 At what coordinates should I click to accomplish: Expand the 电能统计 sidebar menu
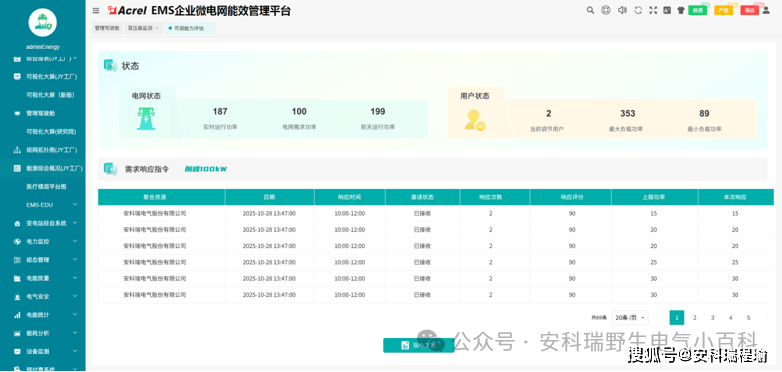tap(43, 315)
